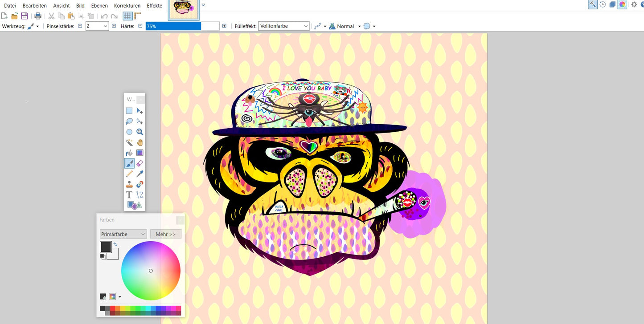The width and height of the screenshot is (644, 324).
Task: Click the Print icon in toolbar
Action: pyautogui.click(x=38, y=16)
